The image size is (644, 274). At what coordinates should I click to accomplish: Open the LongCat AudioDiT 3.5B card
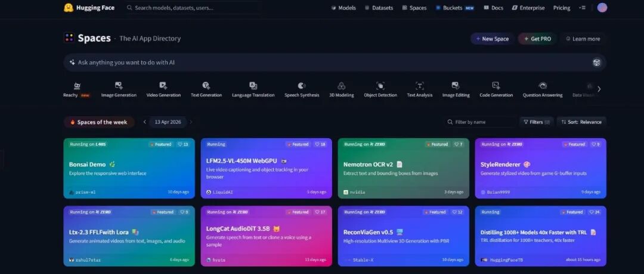pos(266,236)
